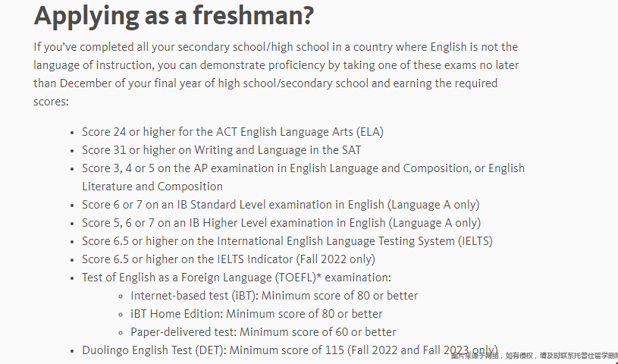This screenshot has height=364, width=618.
Task: Click the word 'scores:' ending the paragraph
Action: tap(51, 102)
